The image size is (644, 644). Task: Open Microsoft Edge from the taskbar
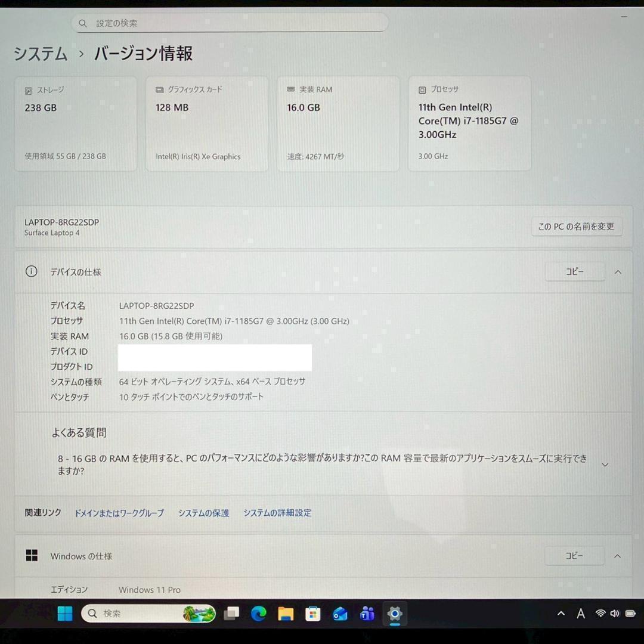coord(259,614)
